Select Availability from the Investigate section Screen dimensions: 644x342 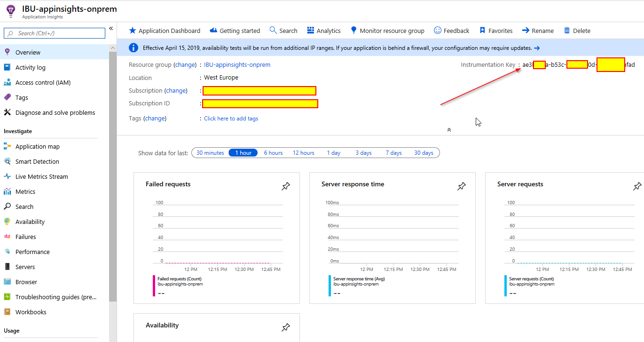click(x=29, y=222)
